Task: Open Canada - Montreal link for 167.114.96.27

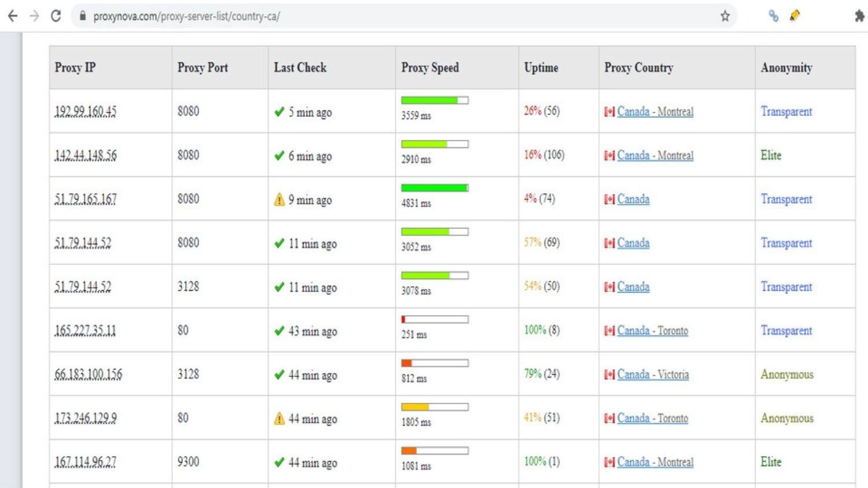Action: (655, 462)
